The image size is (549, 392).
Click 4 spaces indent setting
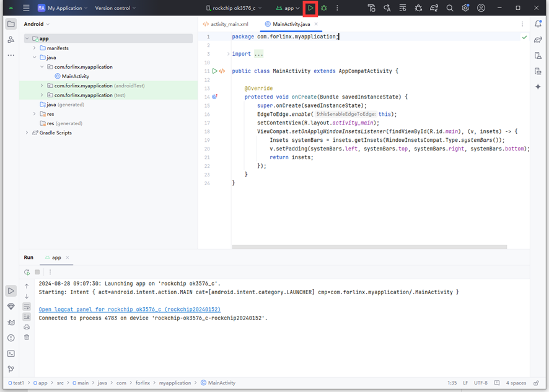(x=516, y=383)
